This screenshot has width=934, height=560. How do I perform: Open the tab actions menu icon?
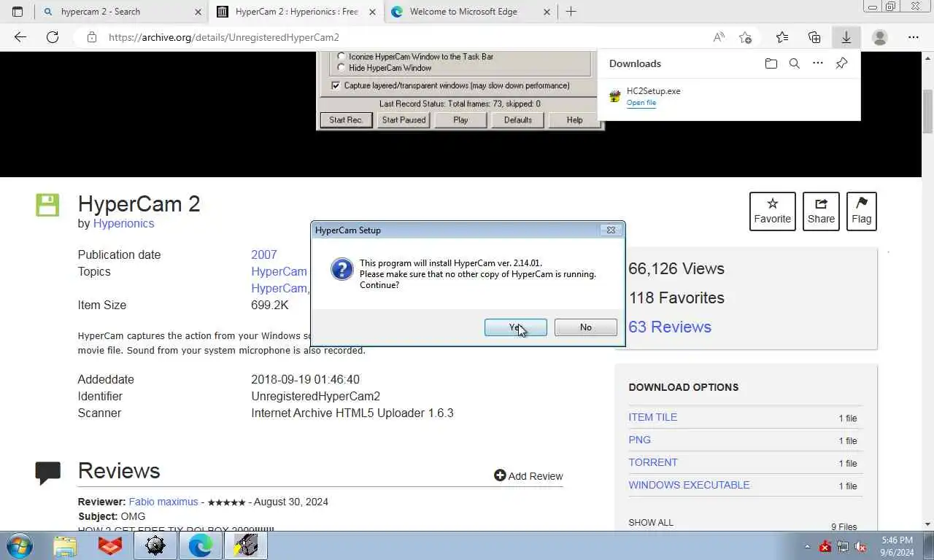(x=18, y=12)
